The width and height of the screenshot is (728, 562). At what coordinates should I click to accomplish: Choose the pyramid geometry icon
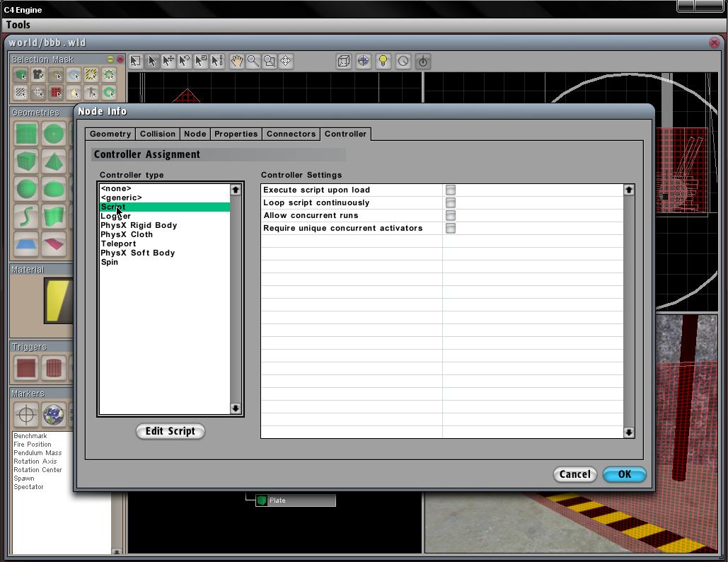[x=54, y=161]
